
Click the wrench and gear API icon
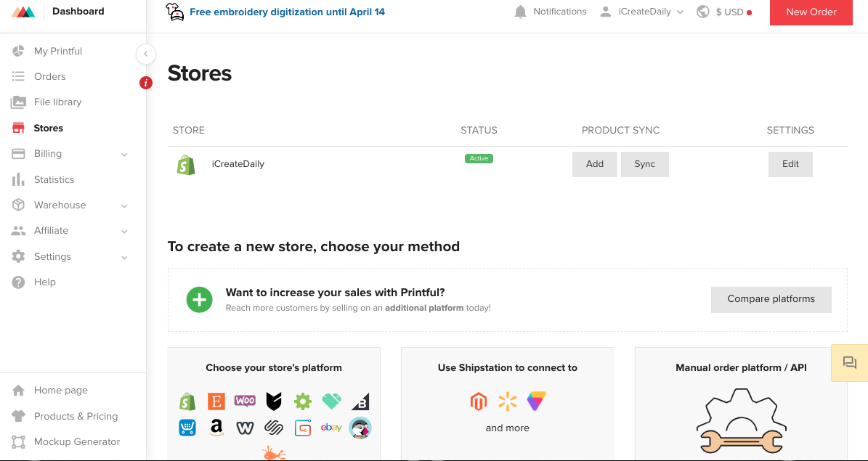tap(741, 422)
